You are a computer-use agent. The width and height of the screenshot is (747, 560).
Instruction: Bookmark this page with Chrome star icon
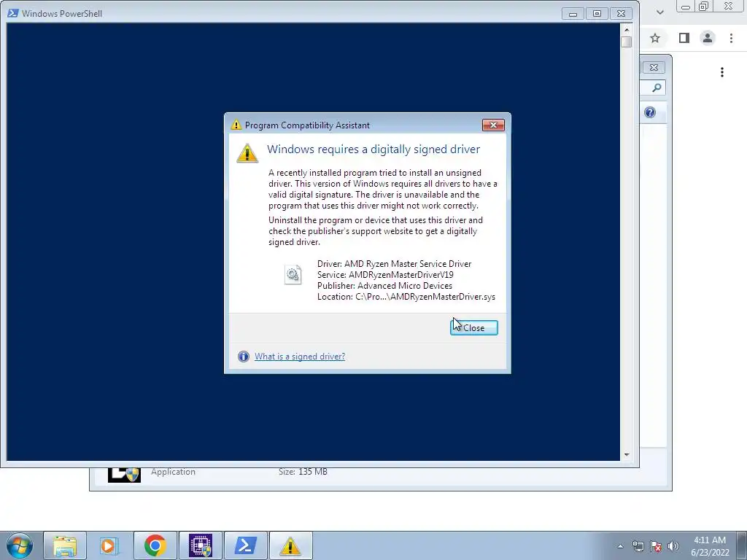tap(655, 38)
